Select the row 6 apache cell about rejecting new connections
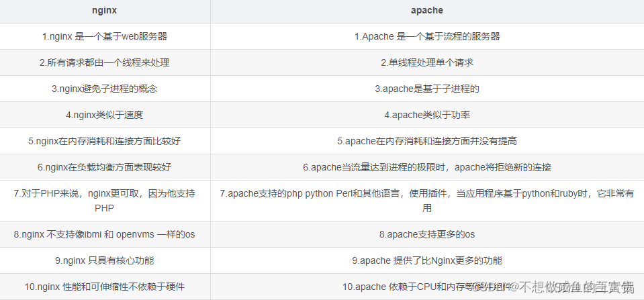This screenshot has height=300, width=644. tap(427, 167)
